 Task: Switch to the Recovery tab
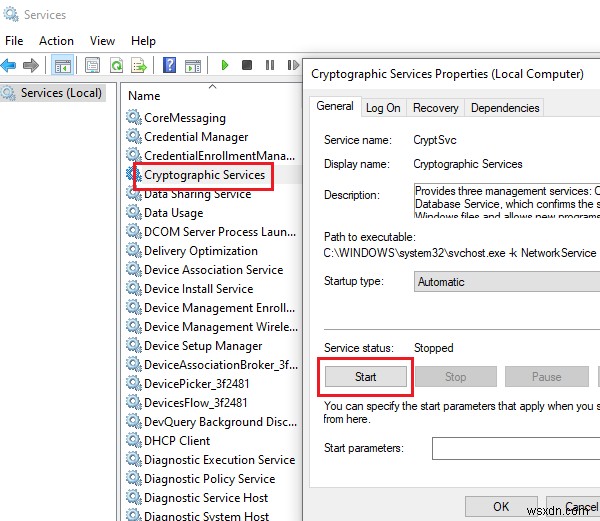[435, 108]
